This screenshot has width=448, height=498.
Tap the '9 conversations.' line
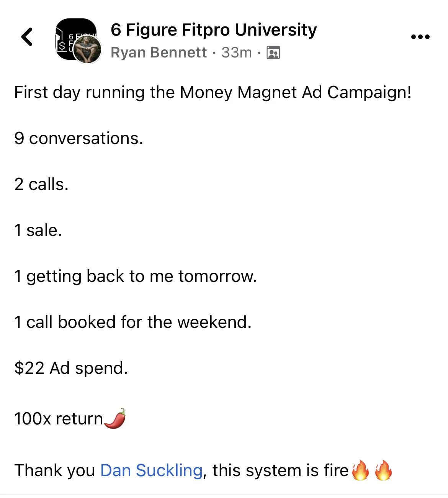[78, 138]
